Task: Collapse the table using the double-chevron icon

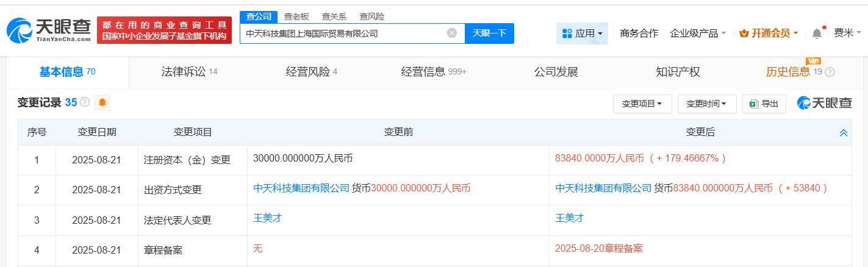Action: point(844,132)
